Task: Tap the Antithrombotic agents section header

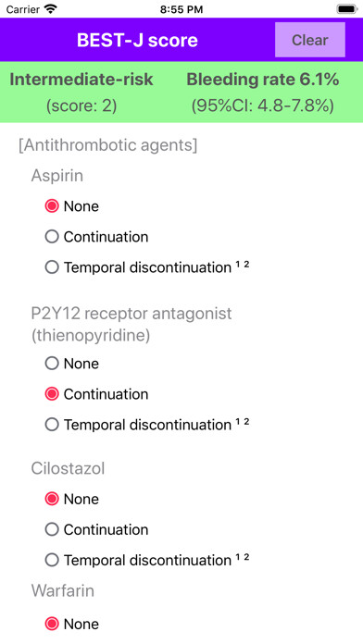Action: coord(108,145)
